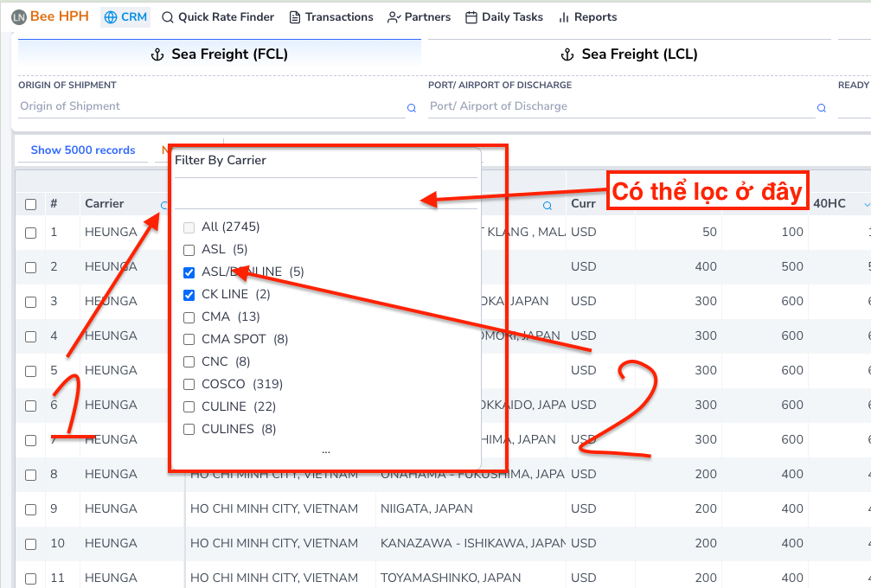
Task: Check the COSCO carrier filter checkbox
Action: [189, 385]
